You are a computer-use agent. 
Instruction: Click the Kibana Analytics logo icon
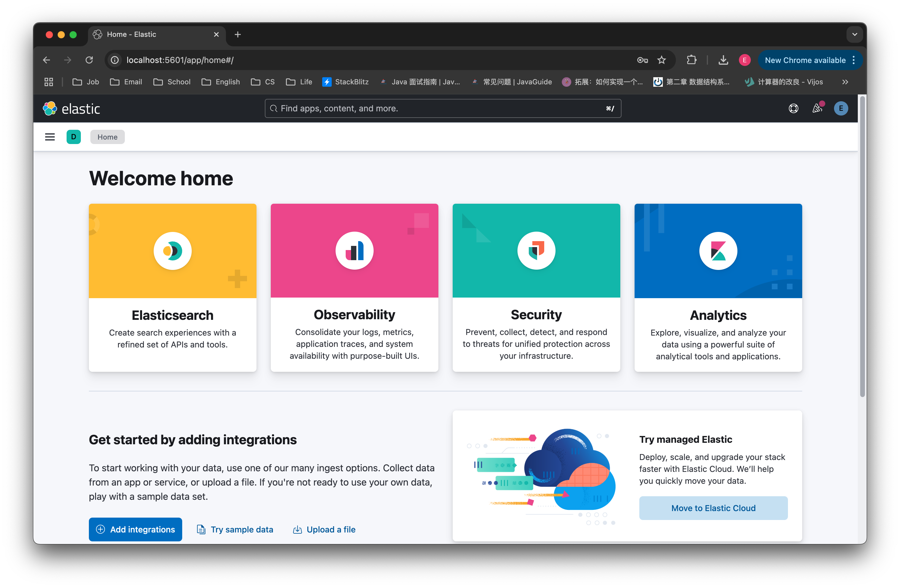[x=718, y=251]
